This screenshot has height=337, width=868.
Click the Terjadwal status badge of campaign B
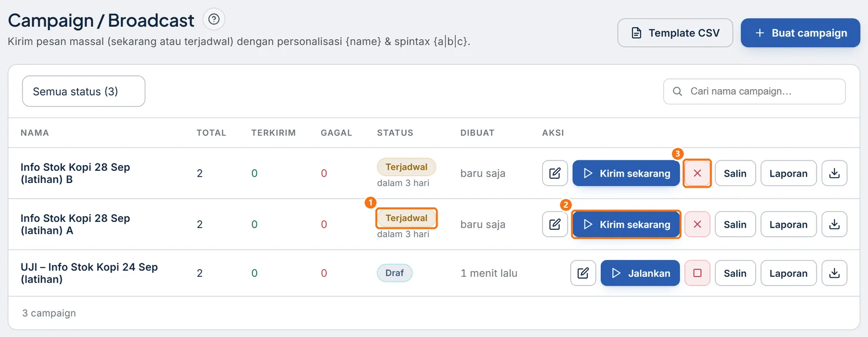tap(406, 167)
